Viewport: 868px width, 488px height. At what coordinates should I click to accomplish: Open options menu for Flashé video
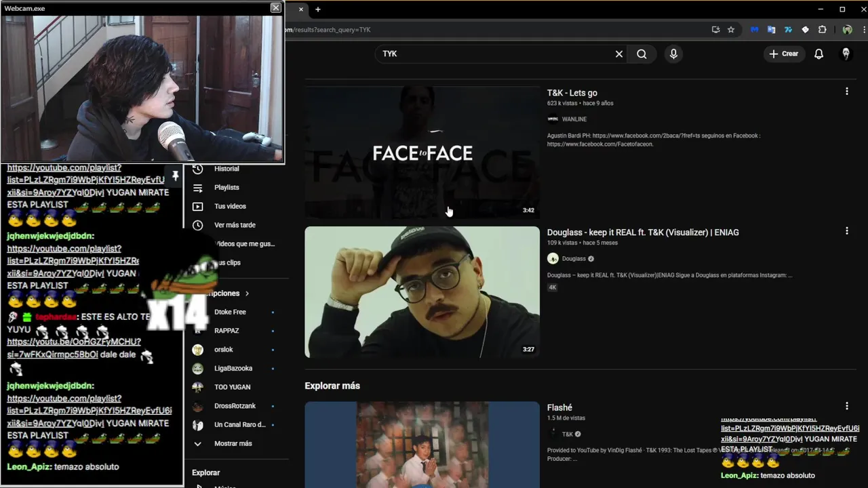pyautogui.click(x=846, y=406)
